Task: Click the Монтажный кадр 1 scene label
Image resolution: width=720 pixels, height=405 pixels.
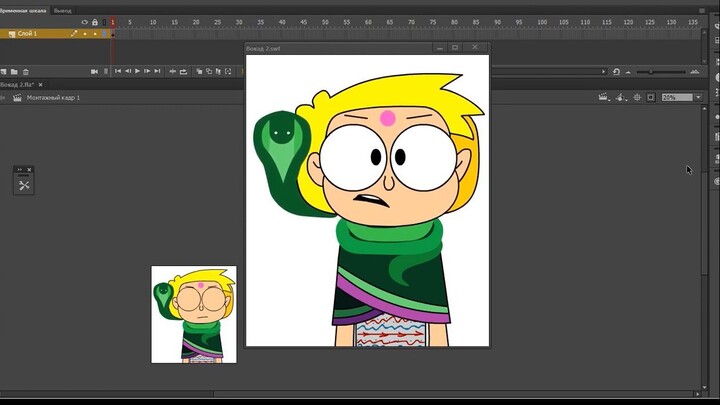Action: [x=53, y=98]
